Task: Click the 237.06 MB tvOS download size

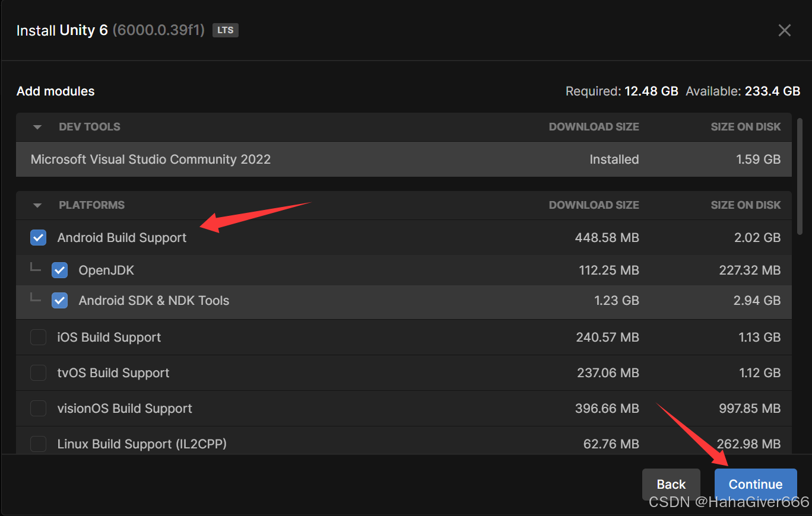Action: point(608,373)
